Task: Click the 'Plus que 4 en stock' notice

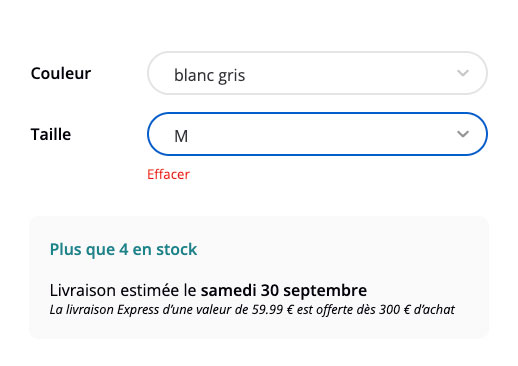Action: (x=123, y=249)
